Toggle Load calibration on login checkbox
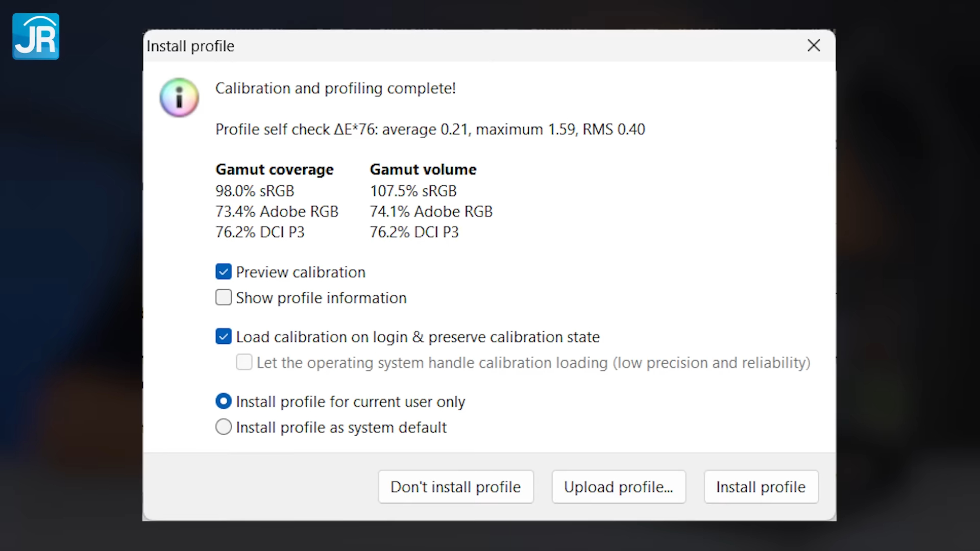The height and width of the screenshot is (551, 980). [224, 337]
